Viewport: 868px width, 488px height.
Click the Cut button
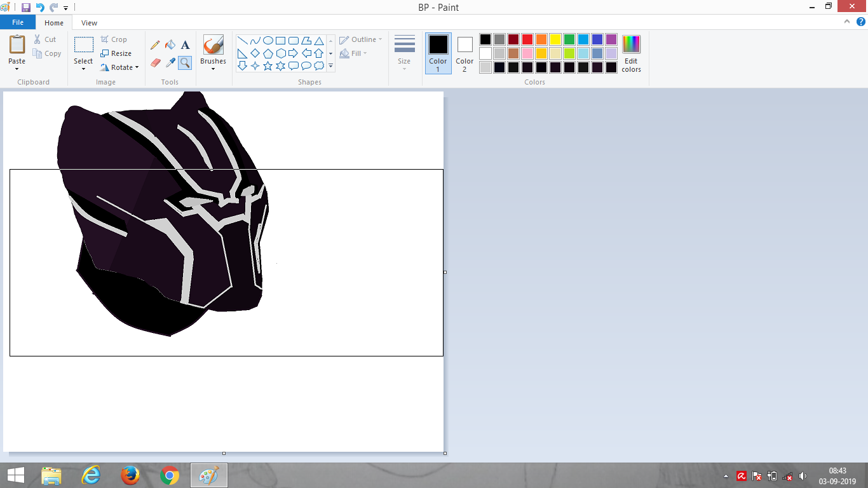click(45, 39)
